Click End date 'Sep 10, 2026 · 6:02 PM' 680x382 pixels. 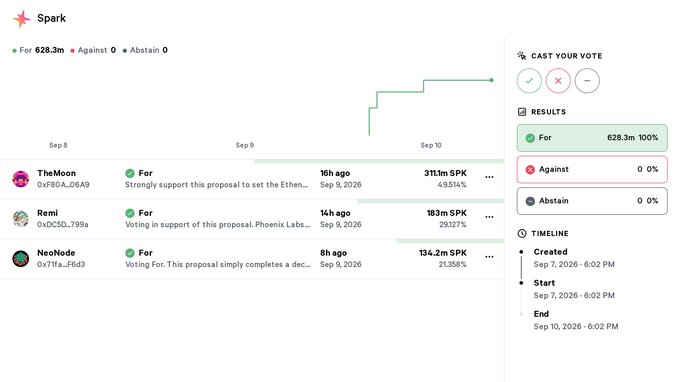point(576,326)
